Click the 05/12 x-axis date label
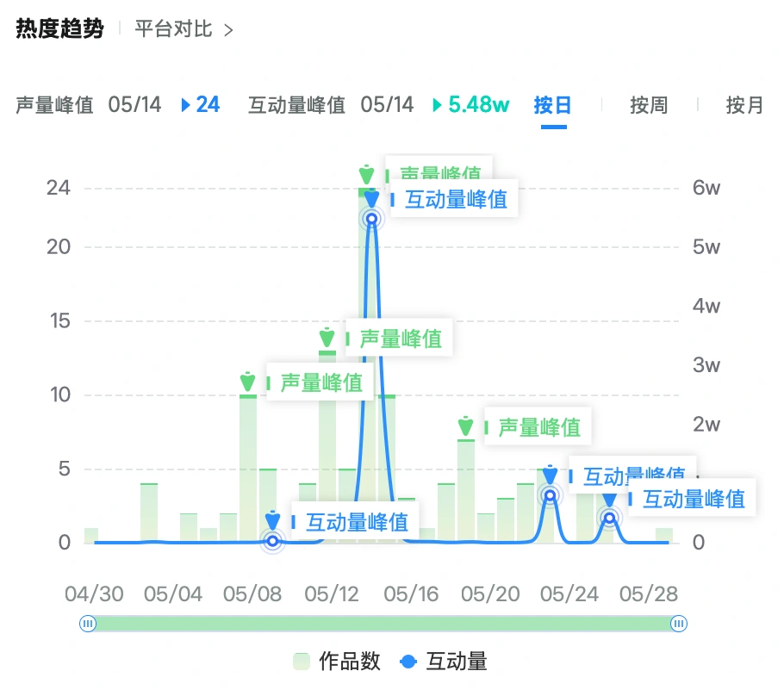 [332, 594]
